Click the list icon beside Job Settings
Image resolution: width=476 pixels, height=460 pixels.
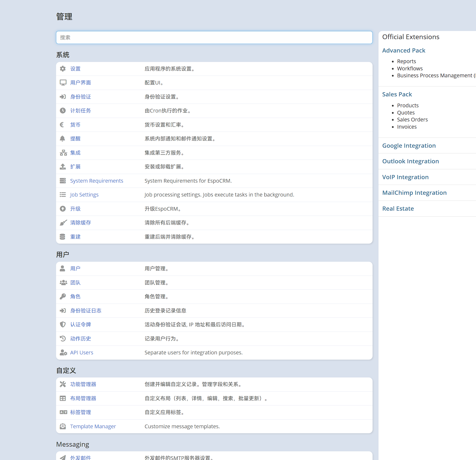pyautogui.click(x=63, y=195)
